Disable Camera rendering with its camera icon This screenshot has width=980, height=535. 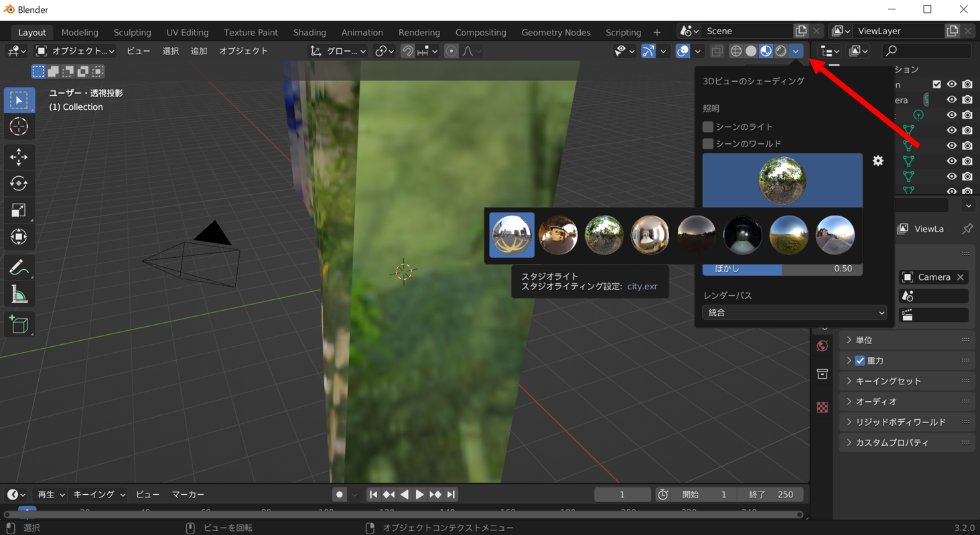[967, 100]
